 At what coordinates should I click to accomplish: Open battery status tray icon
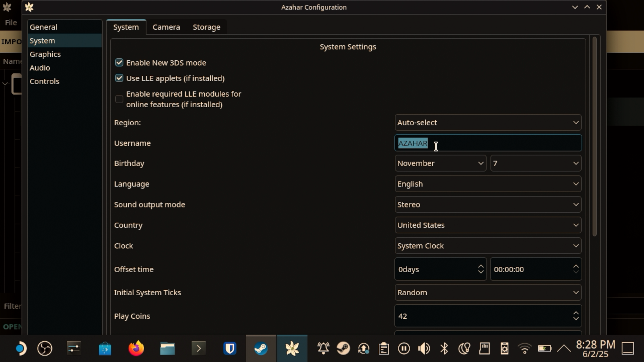click(x=545, y=349)
